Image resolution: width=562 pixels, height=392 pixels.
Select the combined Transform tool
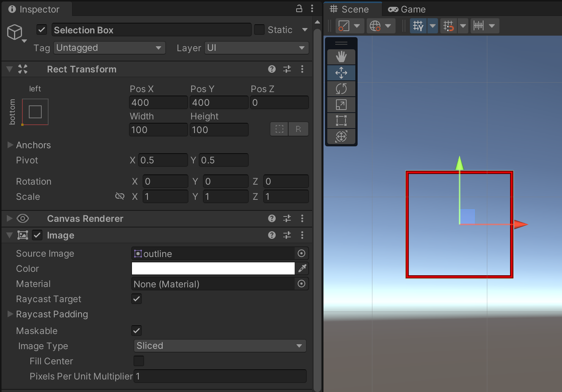coord(341,136)
